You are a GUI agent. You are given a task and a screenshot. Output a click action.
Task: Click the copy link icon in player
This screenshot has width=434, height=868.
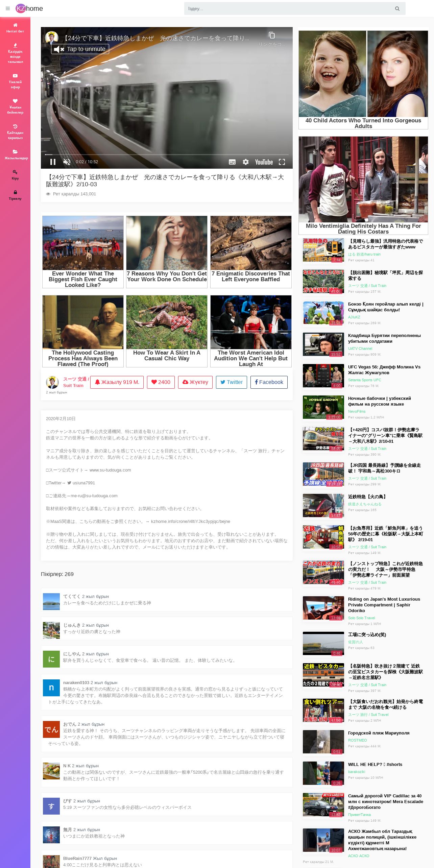coord(272,35)
